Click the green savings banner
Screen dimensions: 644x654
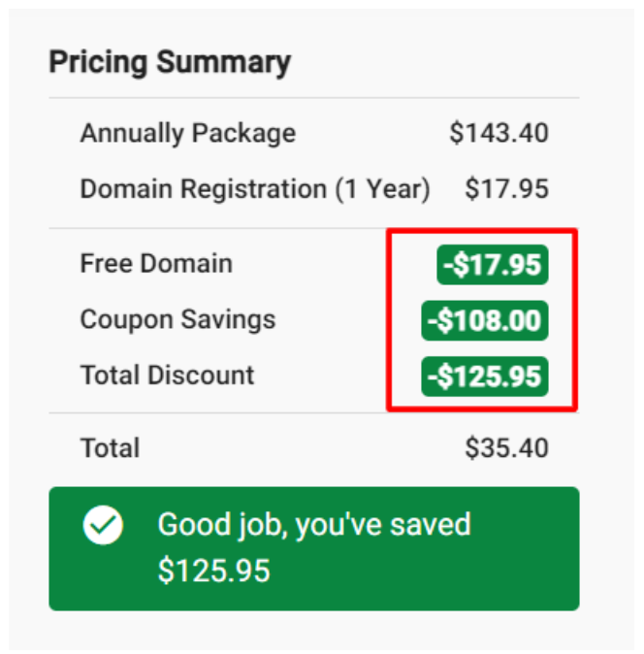314,549
